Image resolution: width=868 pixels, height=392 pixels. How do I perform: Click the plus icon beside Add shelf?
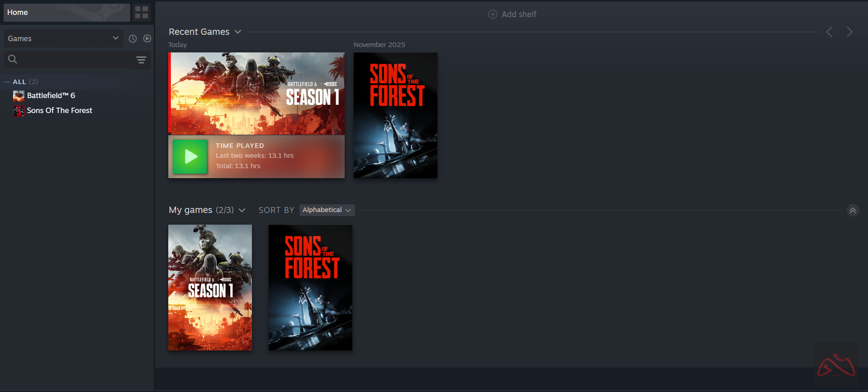[493, 14]
